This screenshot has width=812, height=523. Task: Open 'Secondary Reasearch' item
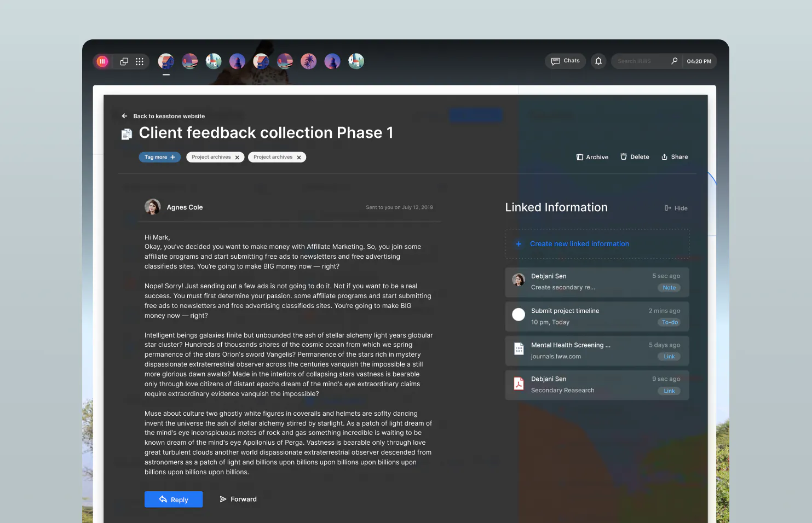pos(562,391)
